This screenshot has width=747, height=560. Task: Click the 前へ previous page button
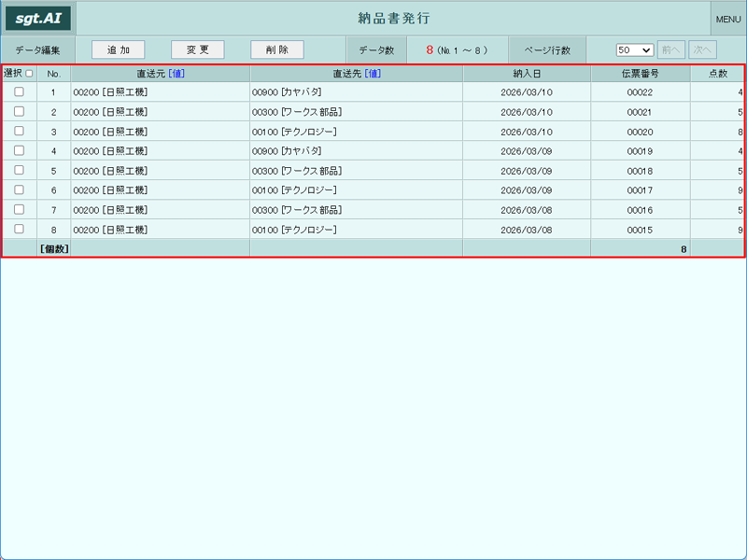670,49
